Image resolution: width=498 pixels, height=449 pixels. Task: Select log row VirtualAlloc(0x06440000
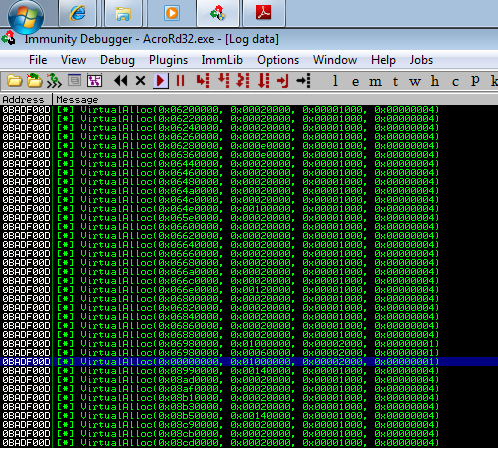(x=249, y=164)
